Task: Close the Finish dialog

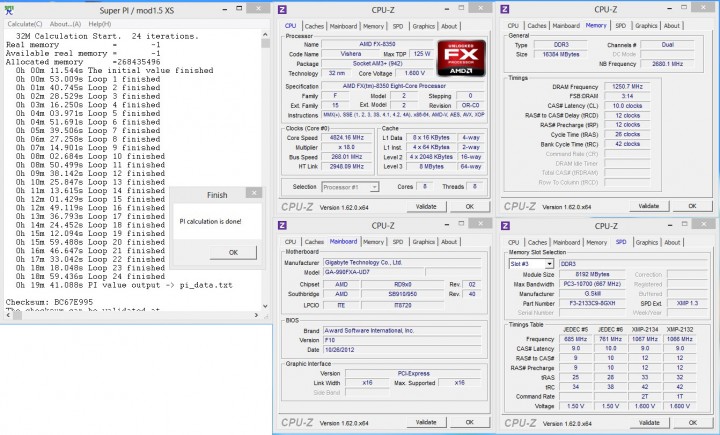Action: click(x=253, y=192)
